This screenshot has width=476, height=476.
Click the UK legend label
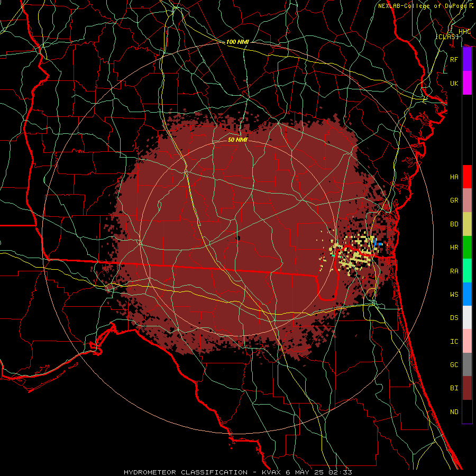pos(454,83)
